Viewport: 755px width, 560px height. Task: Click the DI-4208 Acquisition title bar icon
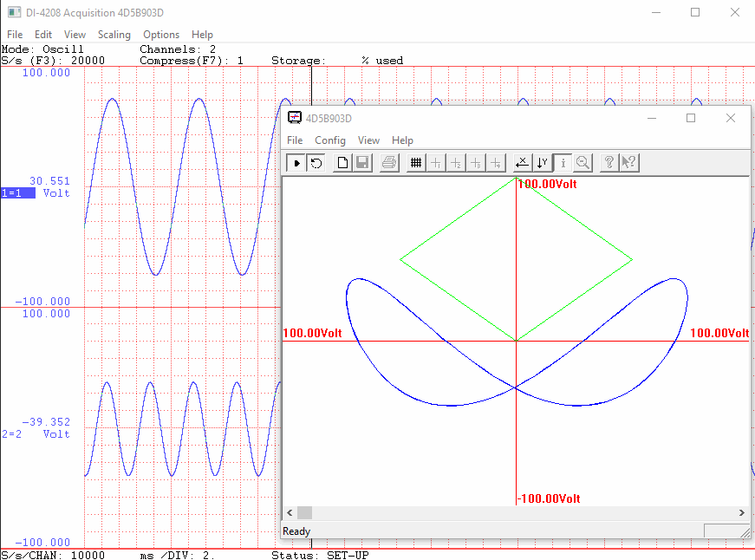(15, 12)
